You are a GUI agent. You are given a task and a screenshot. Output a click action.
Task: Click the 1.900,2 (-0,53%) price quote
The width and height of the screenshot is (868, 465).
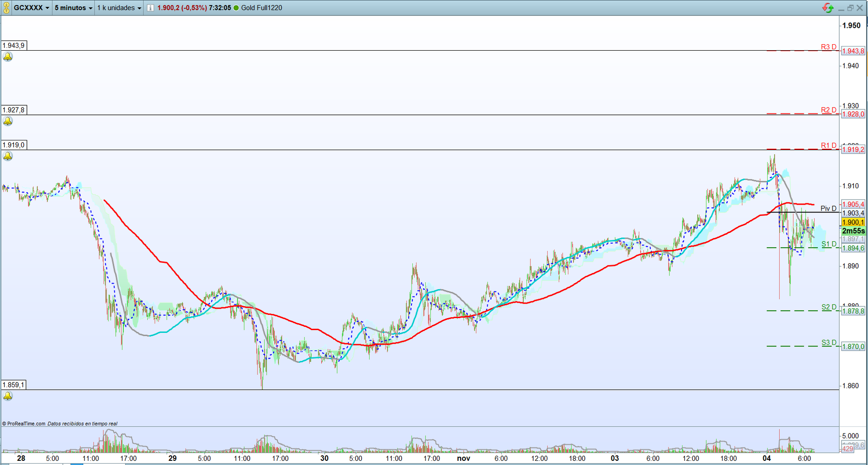pyautogui.click(x=182, y=8)
